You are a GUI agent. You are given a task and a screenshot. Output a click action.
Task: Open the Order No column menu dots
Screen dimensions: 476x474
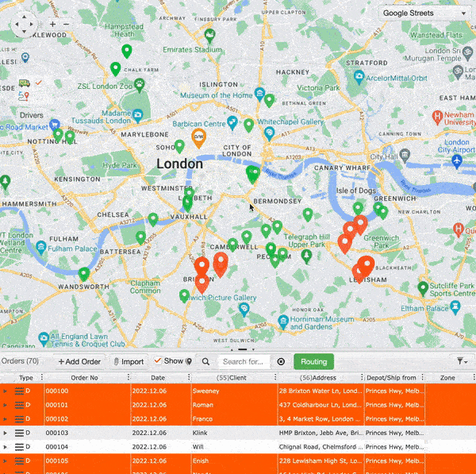point(129,377)
